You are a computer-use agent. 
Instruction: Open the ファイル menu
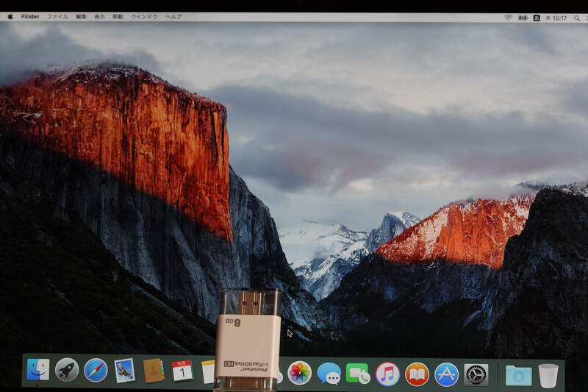coord(57,16)
